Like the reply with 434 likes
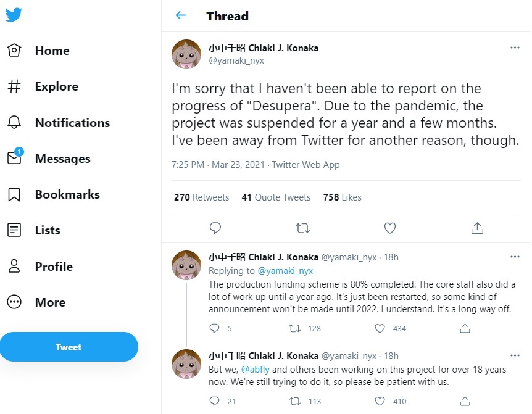This screenshot has width=532, height=414. click(x=381, y=328)
